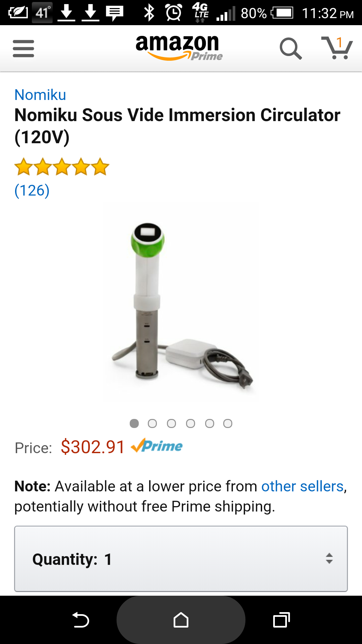The image size is (362, 644).
Task: Tap the Android back navigation icon
Action: click(81, 620)
